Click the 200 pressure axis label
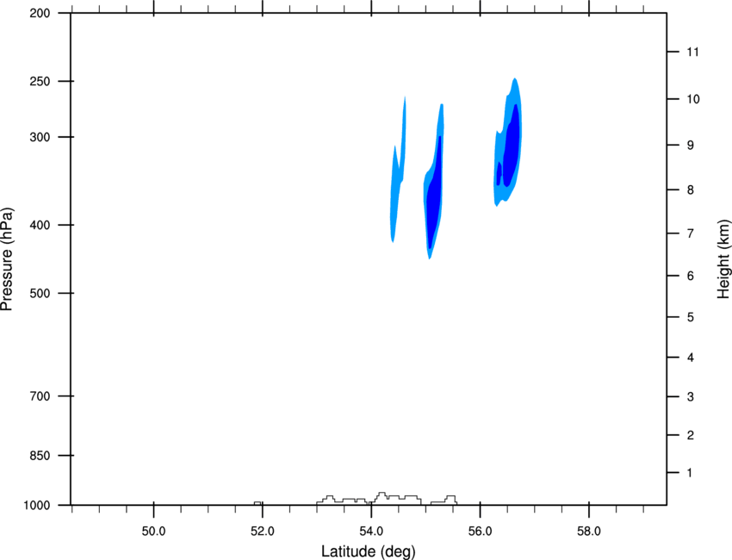The image size is (732, 560). (40, 13)
